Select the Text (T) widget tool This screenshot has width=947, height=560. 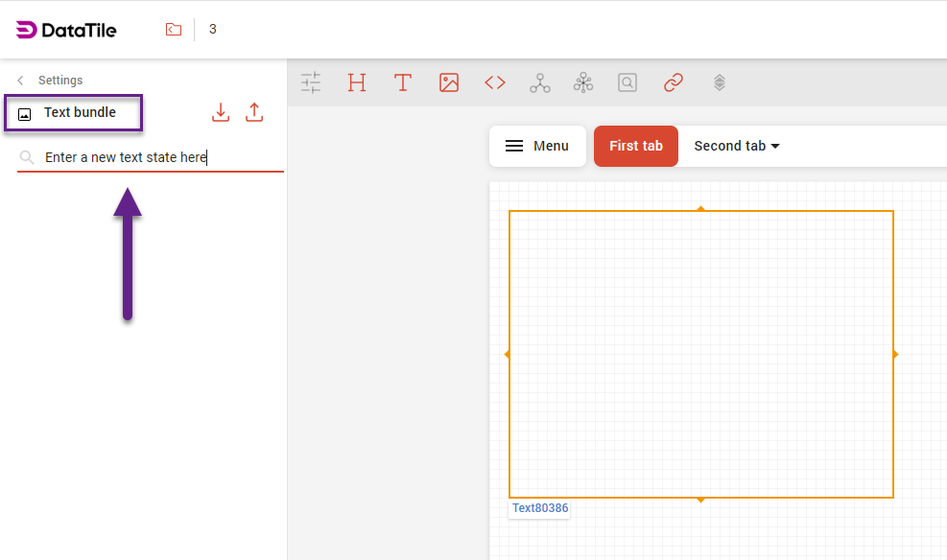click(x=403, y=82)
